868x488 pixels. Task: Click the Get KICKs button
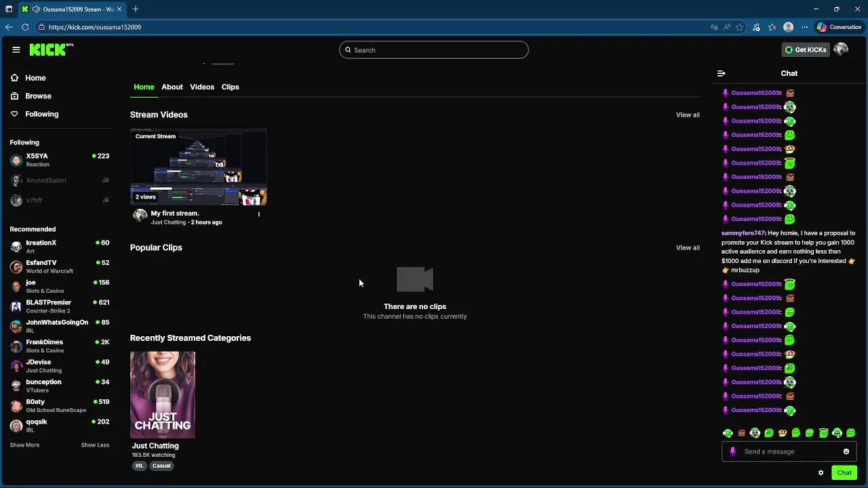[806, 49]
